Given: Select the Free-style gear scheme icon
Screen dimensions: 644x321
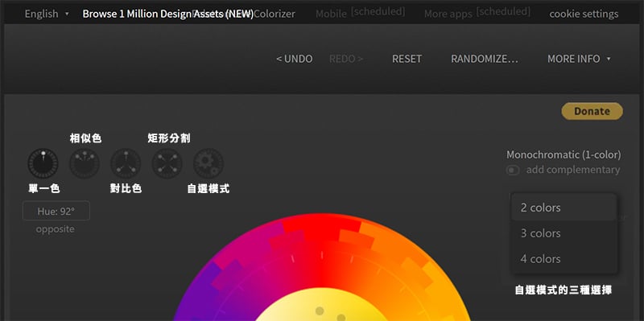Looking at the screenshot, I should point(208,163).
